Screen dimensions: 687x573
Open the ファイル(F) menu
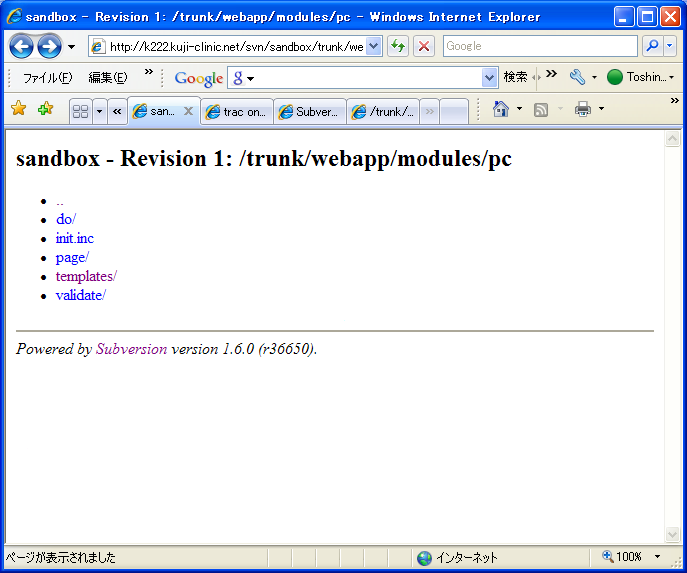point(47,78)
